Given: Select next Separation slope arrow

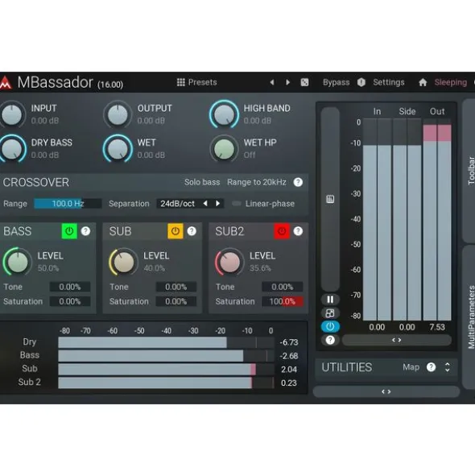Looking at the screenshot, I should 217,204.
